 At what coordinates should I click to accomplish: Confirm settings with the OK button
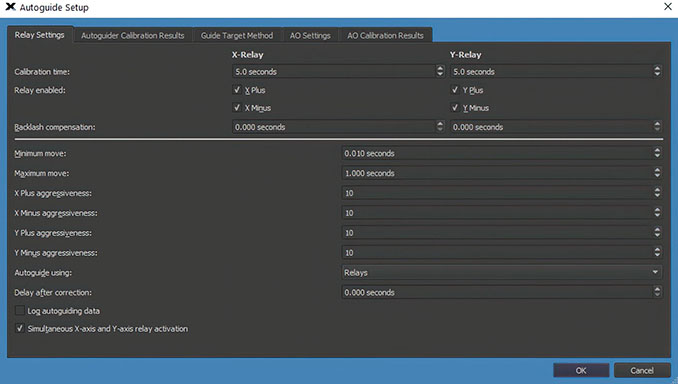[x=581, y=370]
